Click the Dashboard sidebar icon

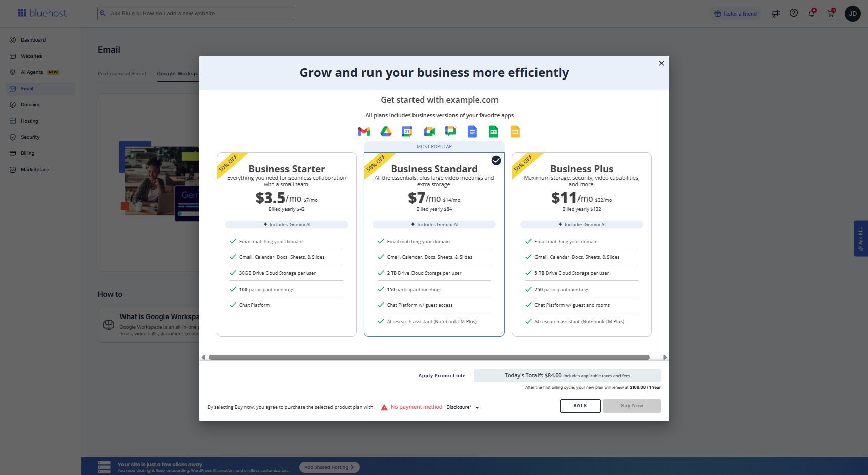[x=13, y=40]
